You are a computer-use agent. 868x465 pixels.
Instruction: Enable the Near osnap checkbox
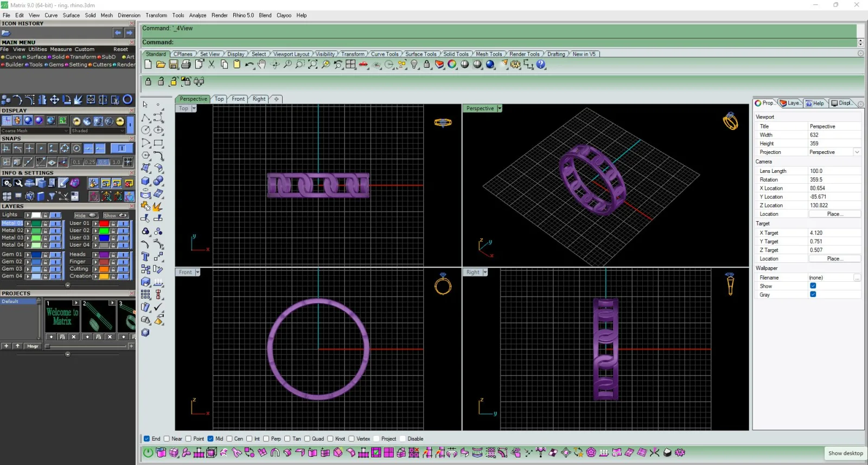(167, 439)
